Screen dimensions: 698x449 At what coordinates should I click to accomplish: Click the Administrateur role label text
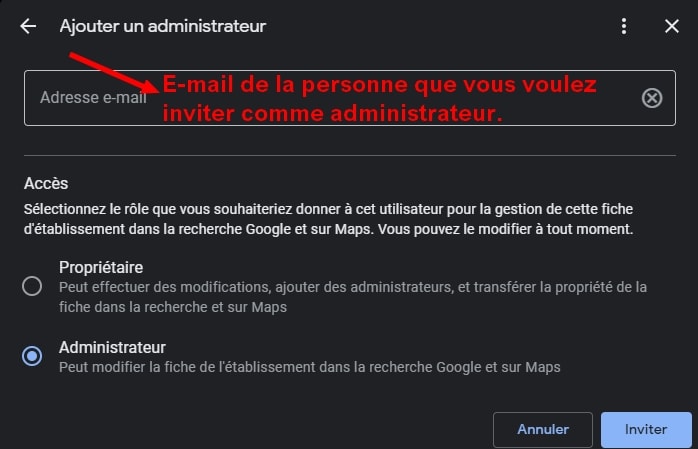(112, 348)
